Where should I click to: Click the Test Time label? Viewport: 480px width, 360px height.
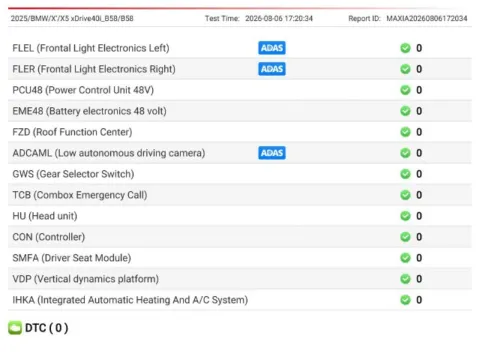pyautogui.click(x=222, y=18)
